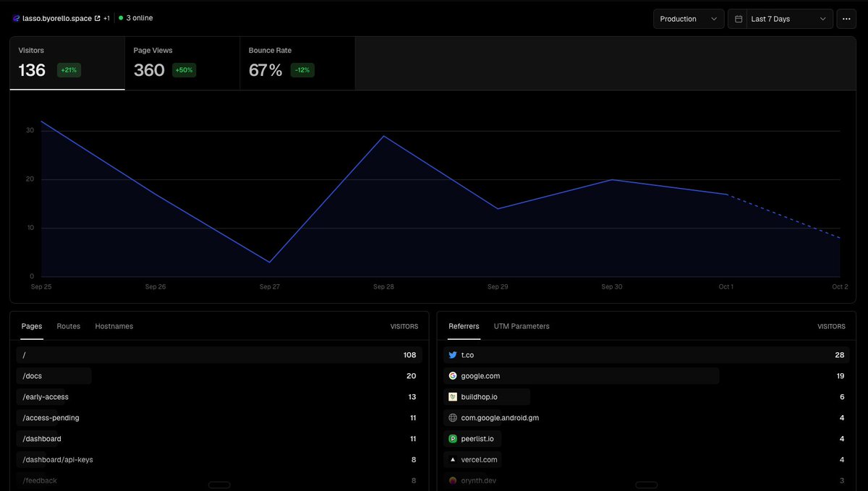Switch to the Routes tab

69,326
